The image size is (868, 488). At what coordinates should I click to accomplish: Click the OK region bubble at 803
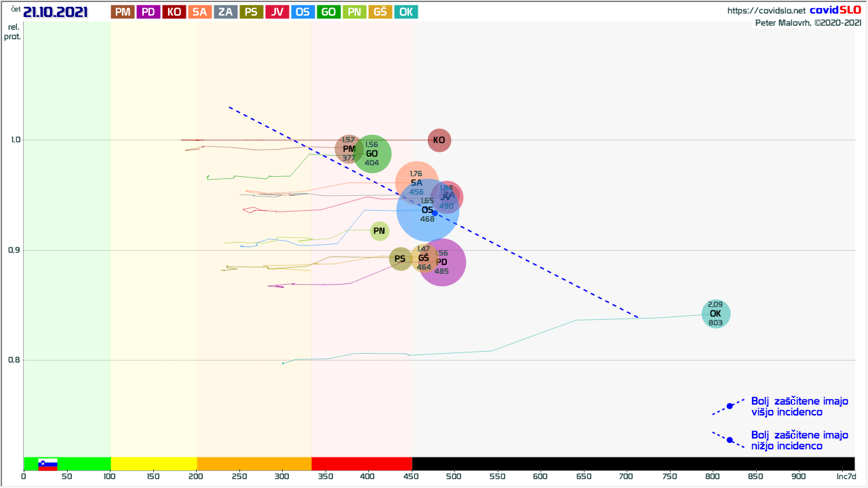[715, 314]
